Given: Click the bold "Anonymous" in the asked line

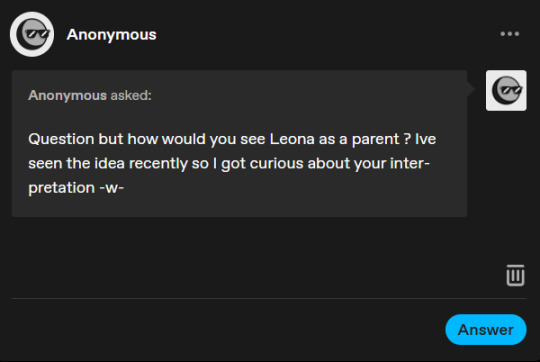Looking at the screenshot, I should click(68, 95).
